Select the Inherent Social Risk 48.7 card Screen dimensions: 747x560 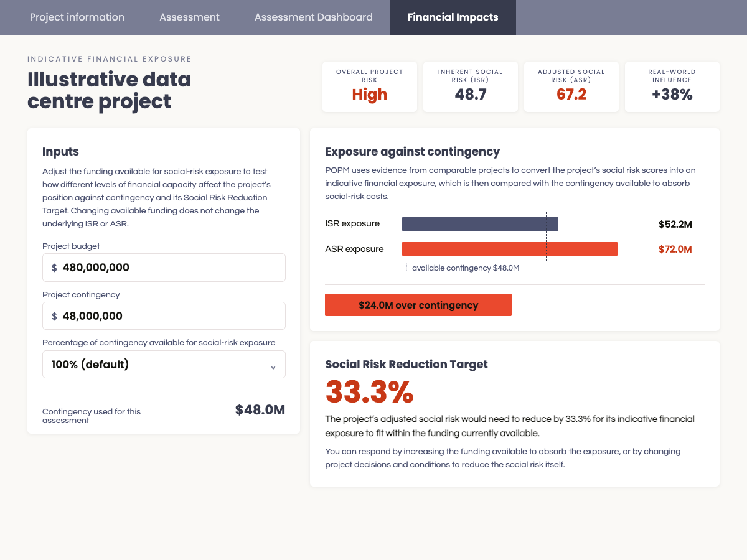[471, 87]
